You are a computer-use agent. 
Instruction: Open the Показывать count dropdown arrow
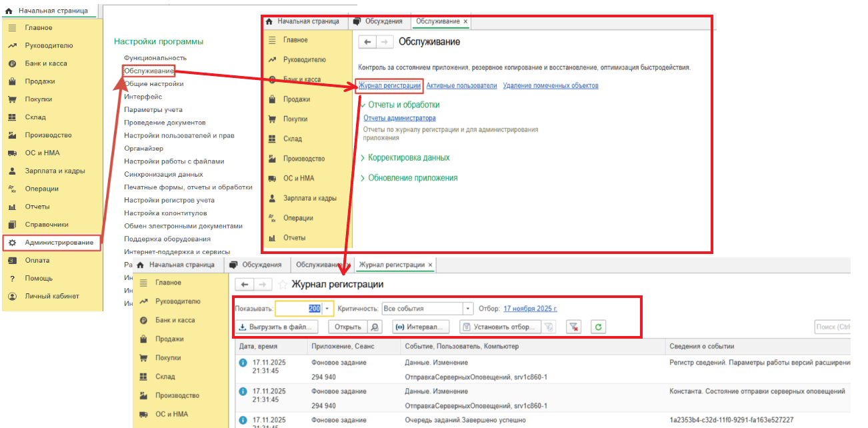coord(327,309)
